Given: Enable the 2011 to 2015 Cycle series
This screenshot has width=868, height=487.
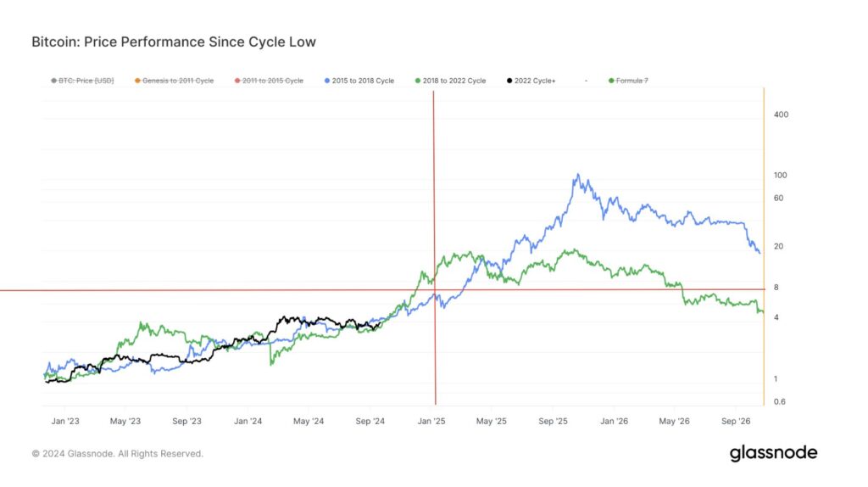Looking at the screenshot, I should 269,81.
